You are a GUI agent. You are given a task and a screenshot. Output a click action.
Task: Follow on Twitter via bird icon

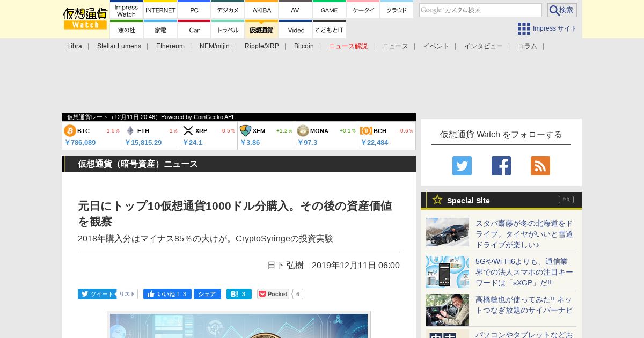(462, 166)
